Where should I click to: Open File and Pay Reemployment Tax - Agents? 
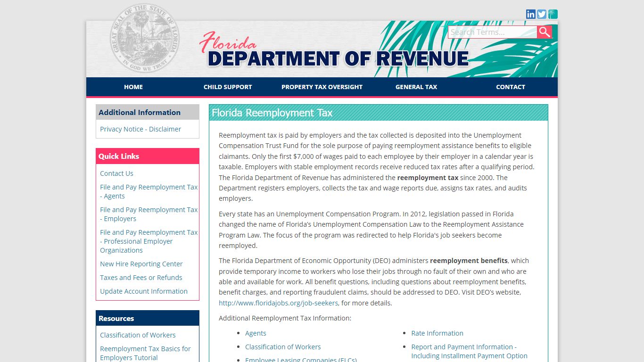click(149, 191)
